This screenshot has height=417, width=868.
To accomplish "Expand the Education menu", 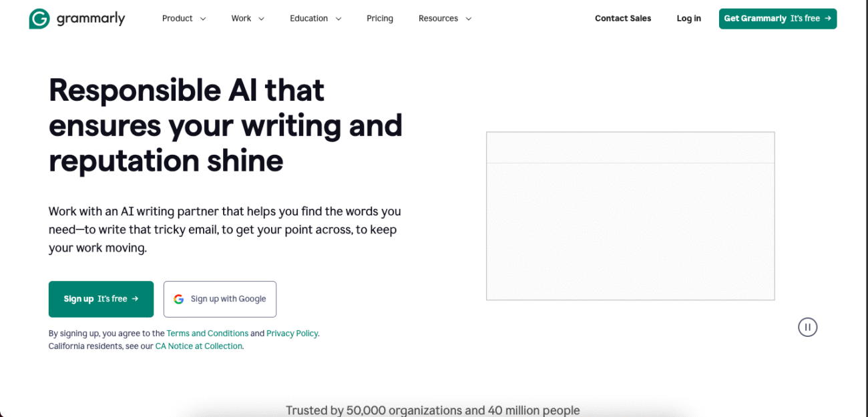I will pos(316,19).
